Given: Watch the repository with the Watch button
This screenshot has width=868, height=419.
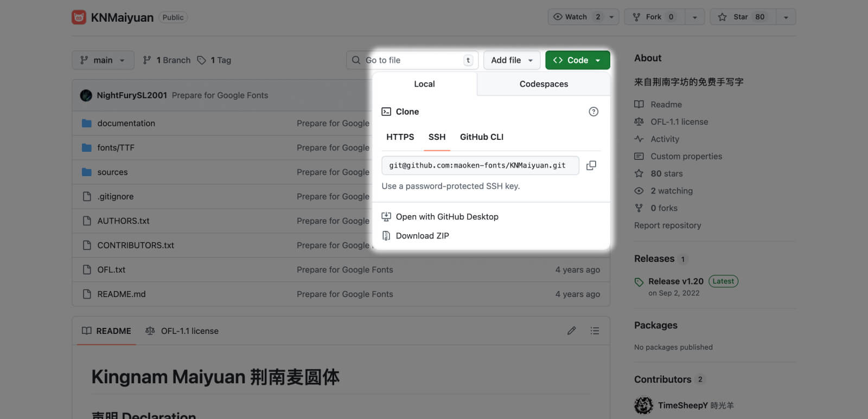Looking at the screenshot, I should point(576,17).
